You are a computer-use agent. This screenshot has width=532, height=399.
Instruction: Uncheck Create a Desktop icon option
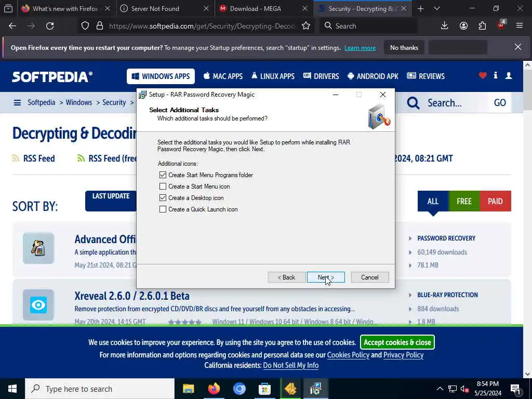[x=163, y=198]
